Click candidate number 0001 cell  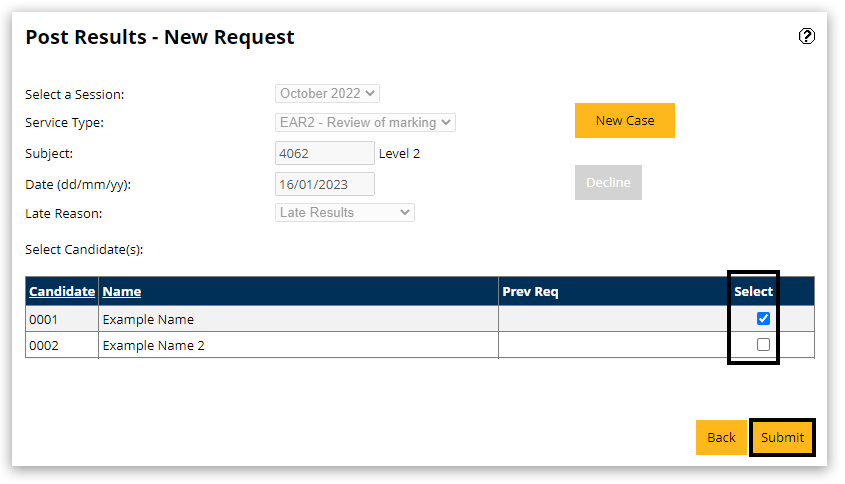(x=44, y=320)
